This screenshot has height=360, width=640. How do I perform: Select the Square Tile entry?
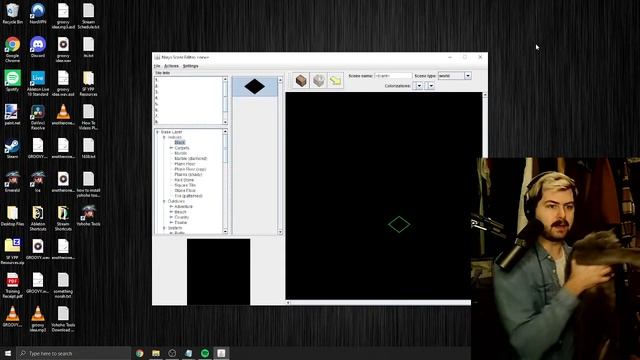pos(185,185)
